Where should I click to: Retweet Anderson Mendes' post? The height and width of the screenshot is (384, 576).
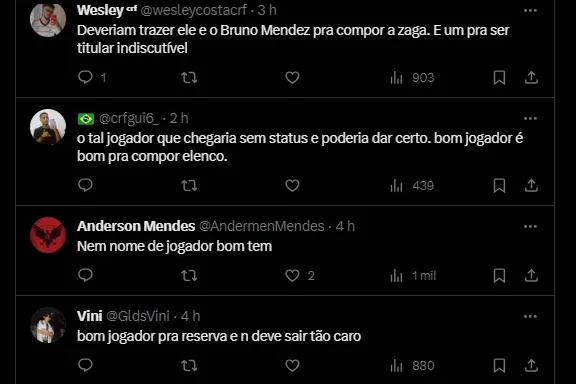tap(189, 276)
